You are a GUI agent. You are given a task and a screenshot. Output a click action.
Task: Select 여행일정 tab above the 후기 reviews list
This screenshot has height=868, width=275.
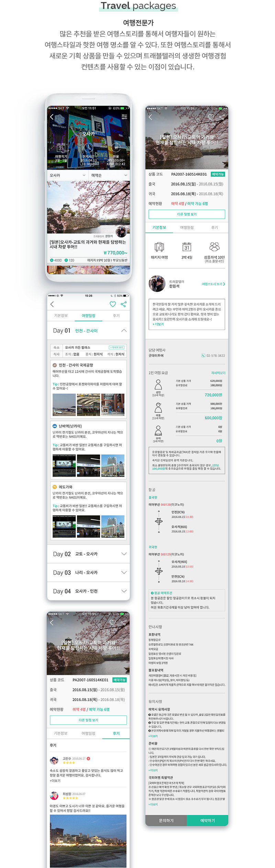click(x=88, y=733)
